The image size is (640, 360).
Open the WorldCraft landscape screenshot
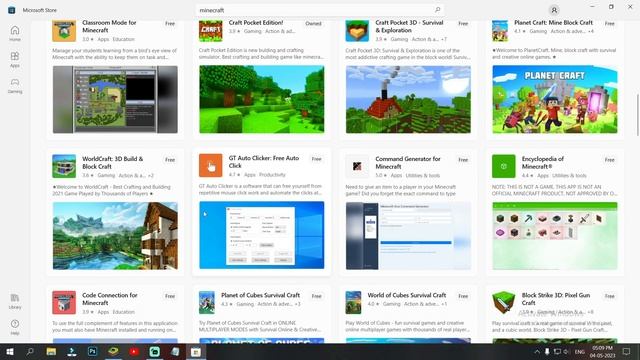pyautogui.click(x=115, y=236)
